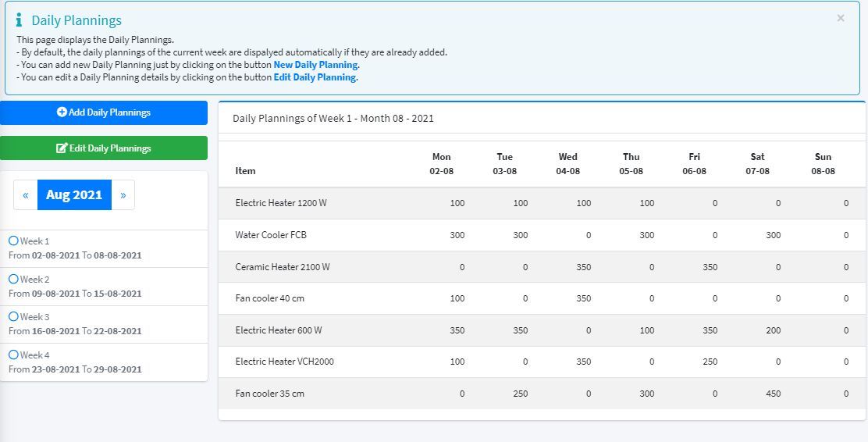Viewport: 868px width, 442px height.
Task: Click the Mon 02-08 column header
Action: click(x=441, y=164)
